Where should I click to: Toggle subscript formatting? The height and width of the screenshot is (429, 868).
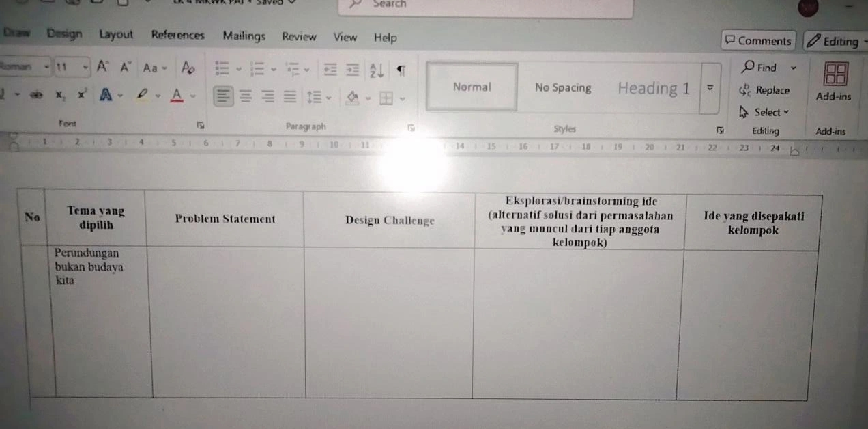click(60, 96)
